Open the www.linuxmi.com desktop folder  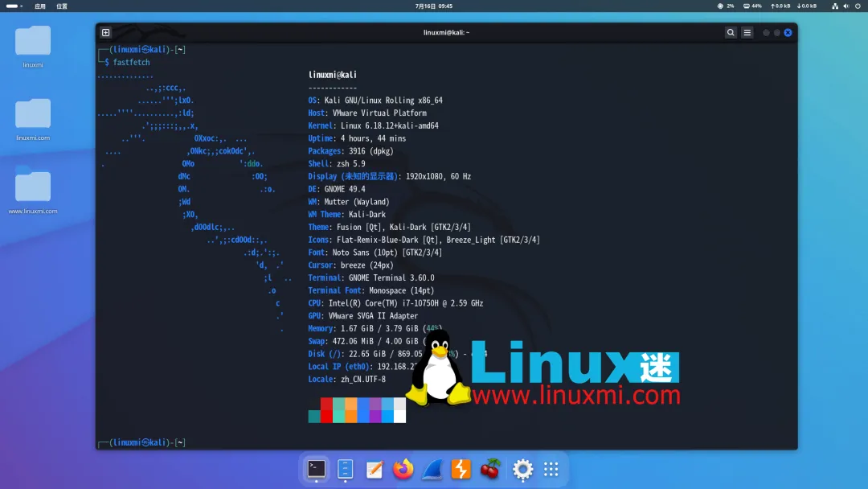point(33,190)
